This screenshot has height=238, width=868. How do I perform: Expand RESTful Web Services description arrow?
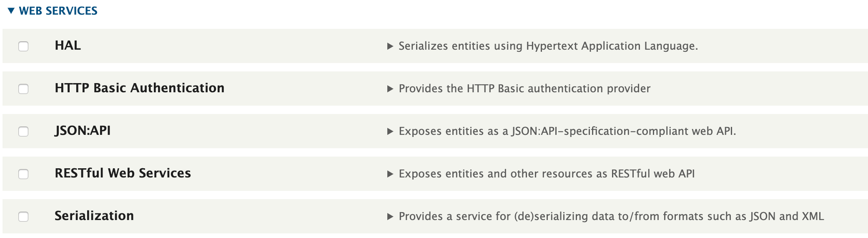coord(390,174)
